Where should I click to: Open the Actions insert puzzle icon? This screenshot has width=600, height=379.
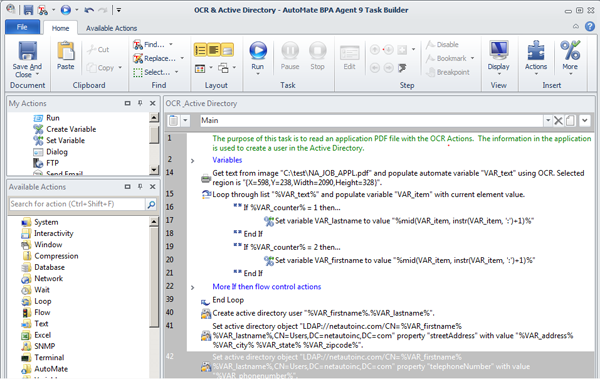(536, 51)
